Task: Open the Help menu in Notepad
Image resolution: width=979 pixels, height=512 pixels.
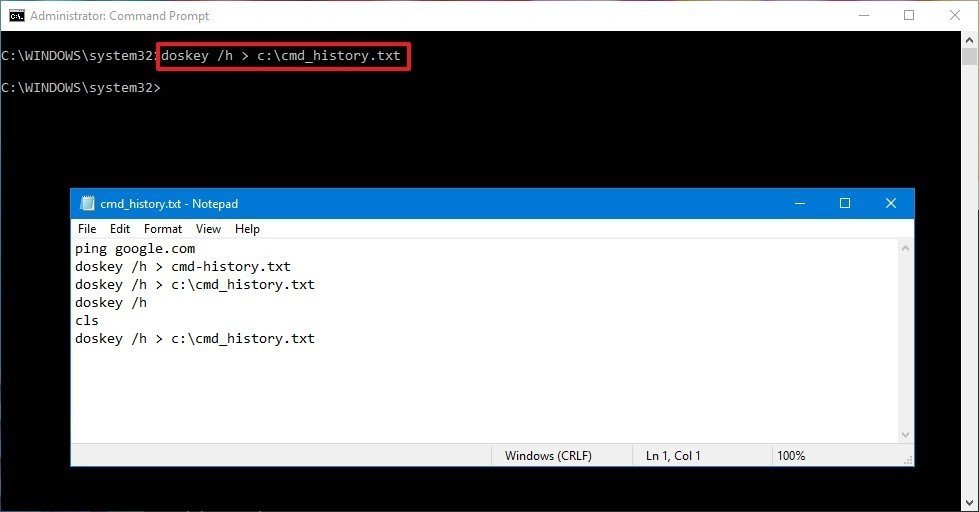Action: point(247,229)
